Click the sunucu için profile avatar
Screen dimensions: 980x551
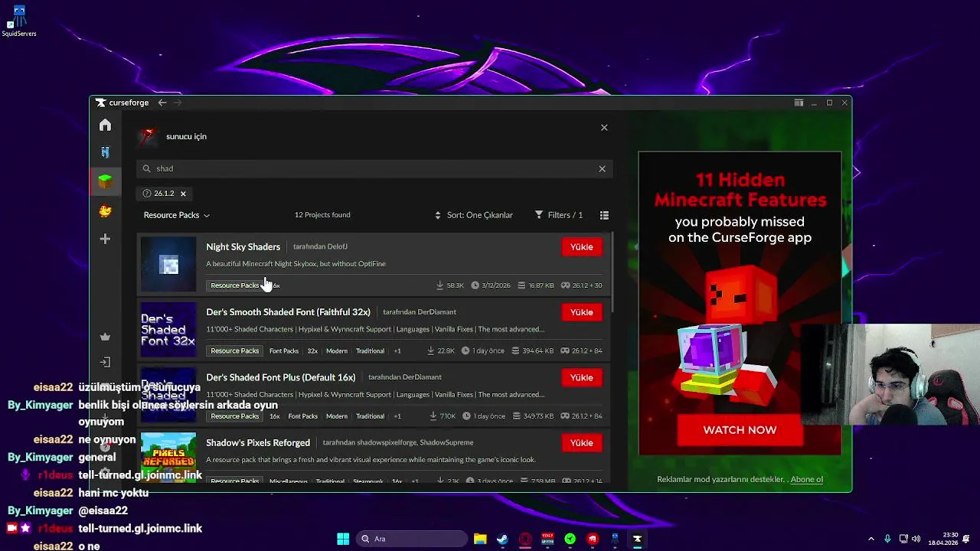click(x=148, y=136)
